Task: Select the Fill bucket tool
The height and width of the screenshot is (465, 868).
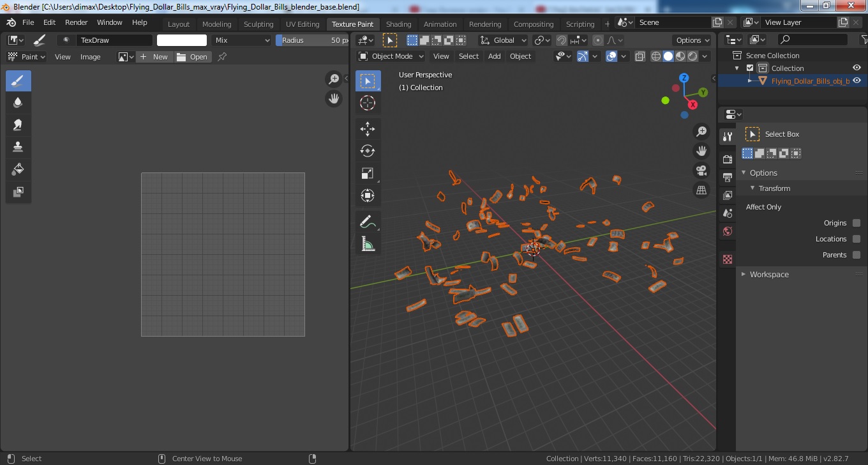Action: click(18, 169)
